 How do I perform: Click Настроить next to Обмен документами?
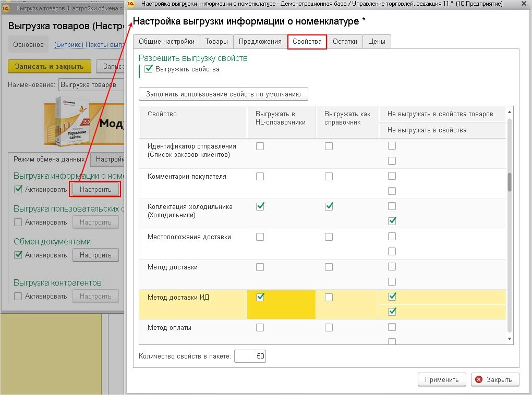pyautogui.click(x=95, y=255)
